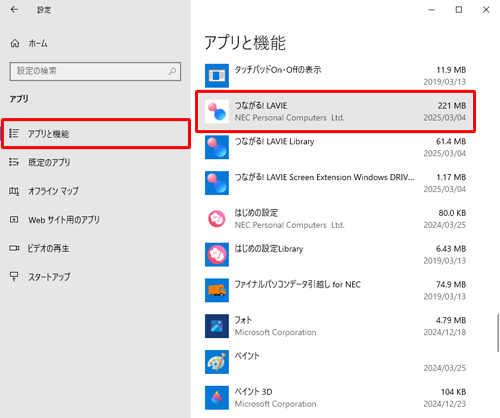Click the 6.43 MB size value
This screenshot has height=418, width=500.
click(x=451, y=249)
